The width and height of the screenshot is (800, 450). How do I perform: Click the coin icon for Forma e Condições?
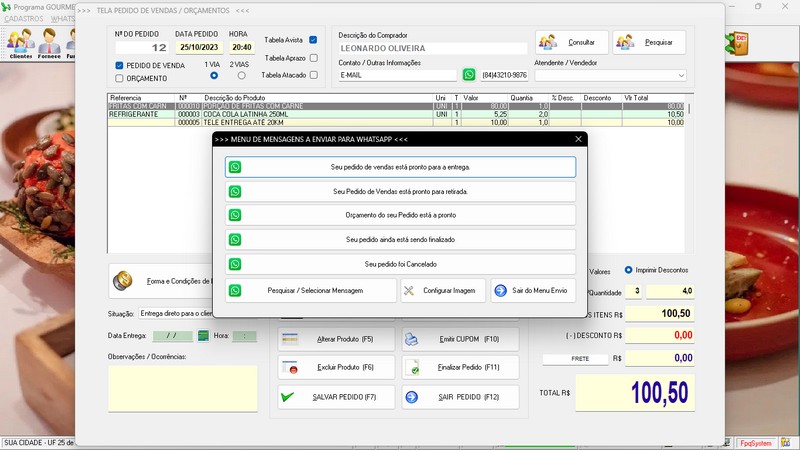[123, 281]
